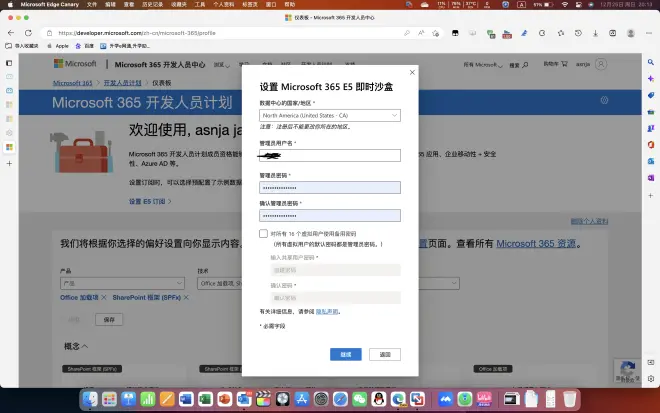
Task: Open the Microsoft 365 breadcrumb link
Action: [x=72, y=83]
